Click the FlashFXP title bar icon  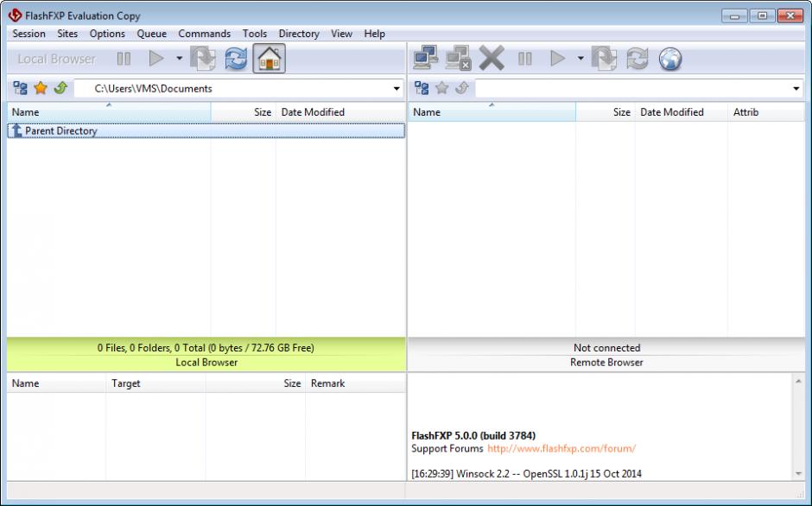(x=15, y=16)
